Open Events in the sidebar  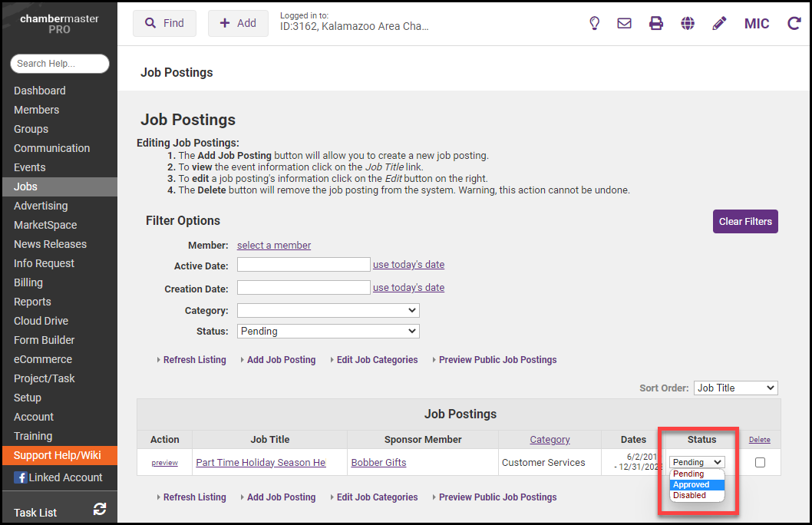coord(30,167)
